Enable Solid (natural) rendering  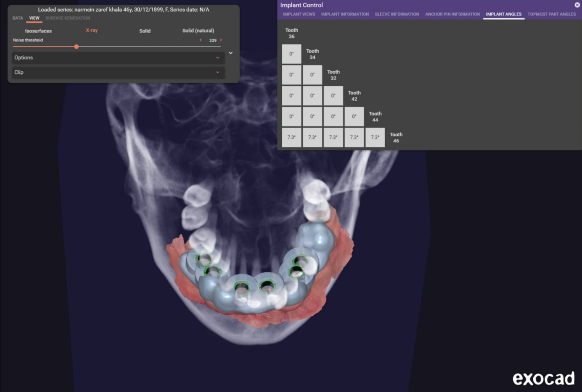(198, 31)
